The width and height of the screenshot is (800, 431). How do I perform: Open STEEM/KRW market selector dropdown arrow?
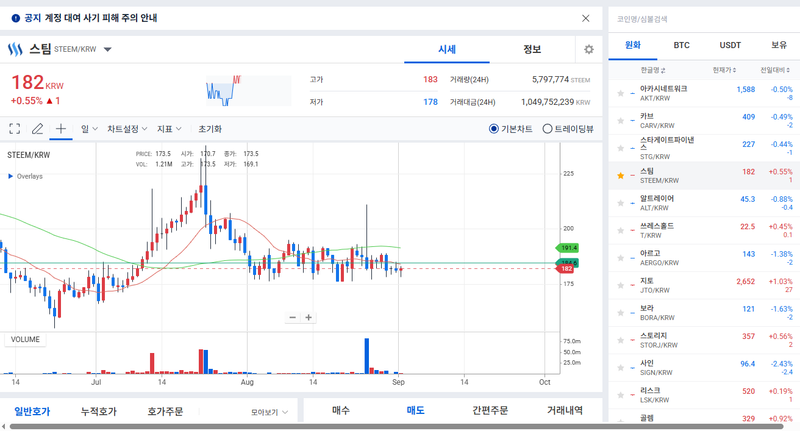click(x=108, y=49)
